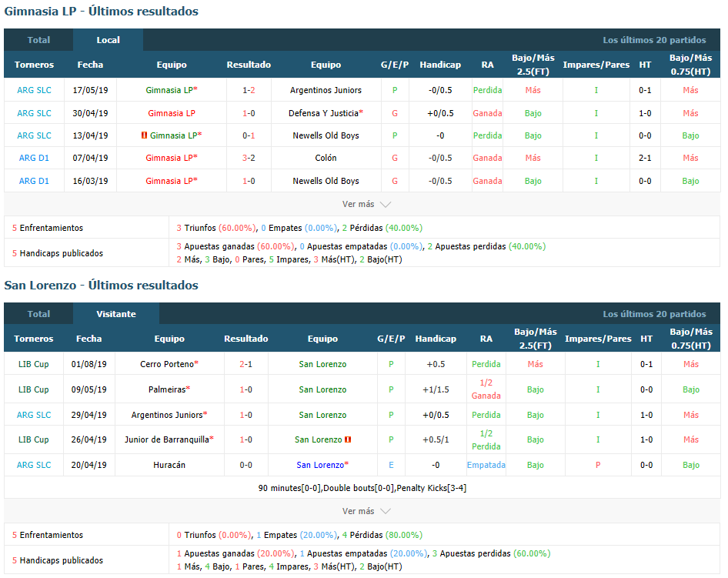728x578 pixels.
Task: Click the 1-2 result against Argentinos Juniors
Action: pos(249,90)
